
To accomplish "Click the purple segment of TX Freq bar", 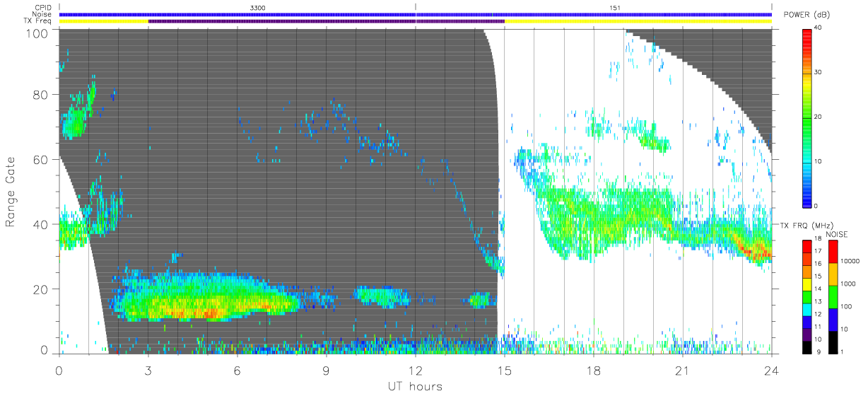I will pos(326,21).
